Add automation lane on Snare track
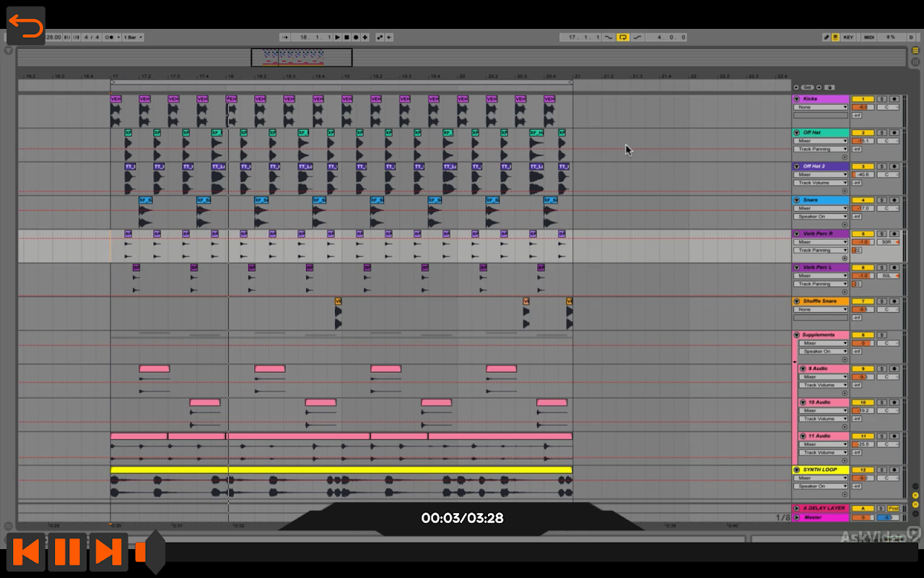 click(x=845, y=224)
